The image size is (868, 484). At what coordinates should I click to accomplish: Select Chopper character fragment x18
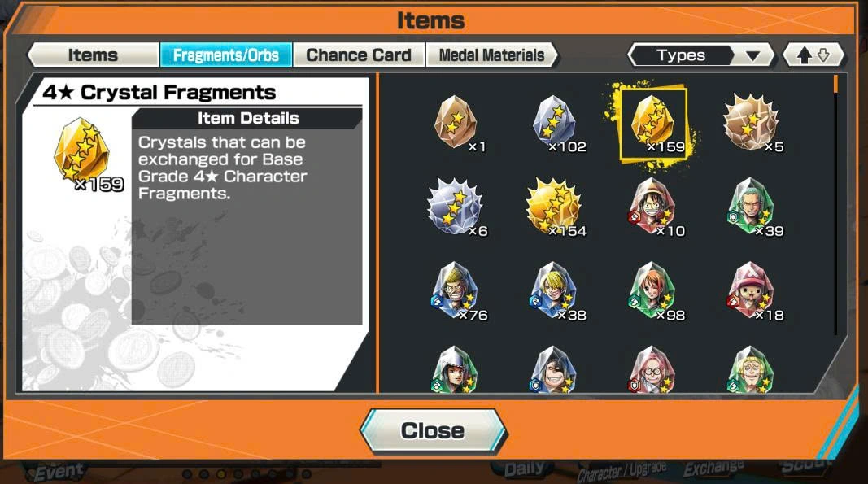[x=751, y=292]
